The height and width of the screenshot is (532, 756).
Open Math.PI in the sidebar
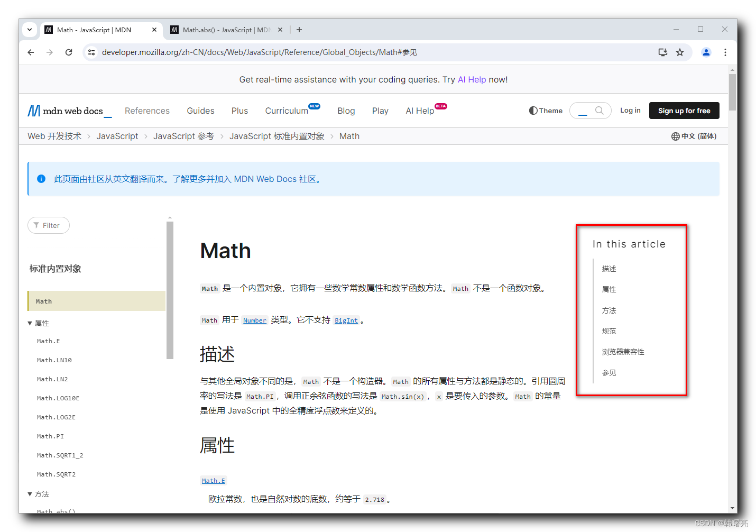(x=50, y=437)
